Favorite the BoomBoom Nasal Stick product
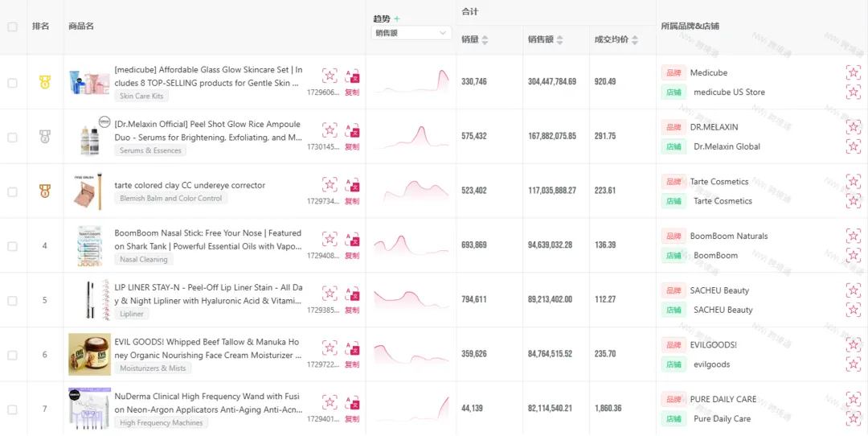Viewport: 868px width, 436px height. [x=330, y=239]
